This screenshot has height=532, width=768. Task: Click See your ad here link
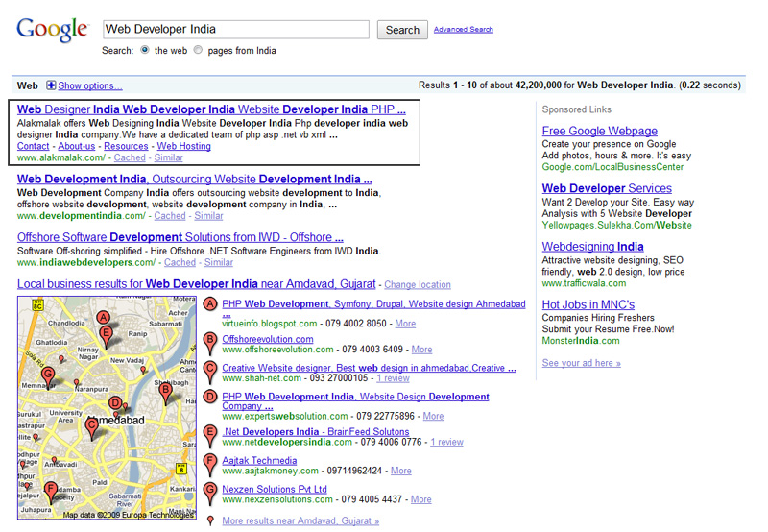point(582,363)
